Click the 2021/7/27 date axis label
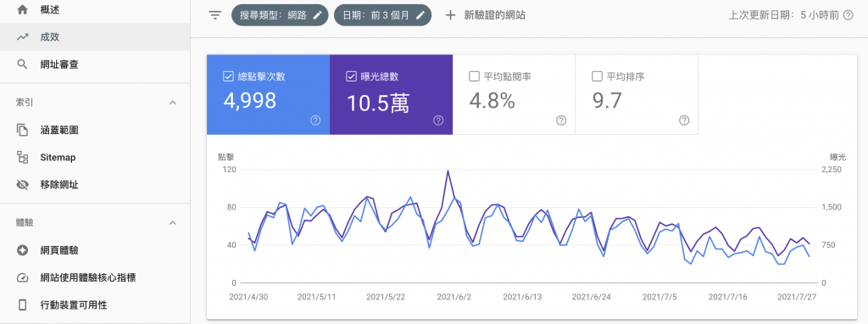 [x=797, y=297]
